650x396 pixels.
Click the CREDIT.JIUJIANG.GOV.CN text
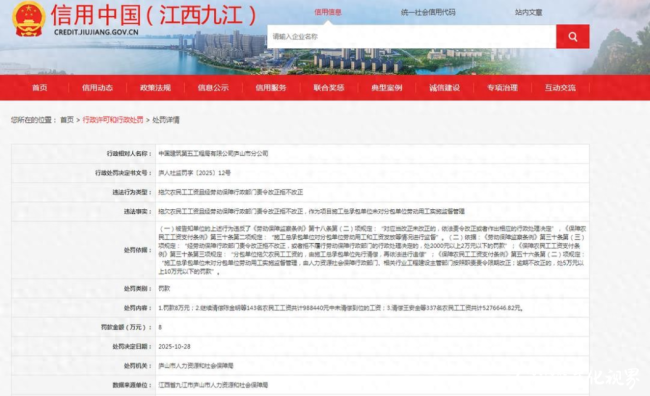tap(96, 32)
